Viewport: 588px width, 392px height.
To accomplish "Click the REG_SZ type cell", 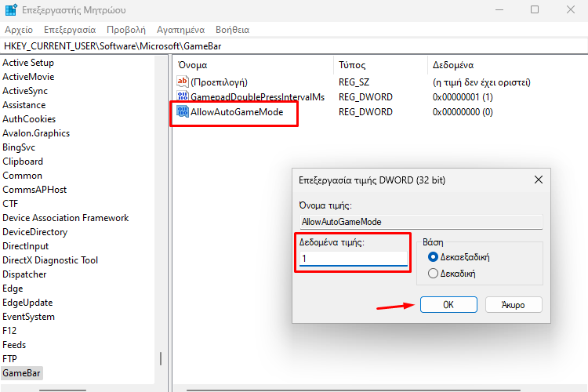I will (354, 82).
